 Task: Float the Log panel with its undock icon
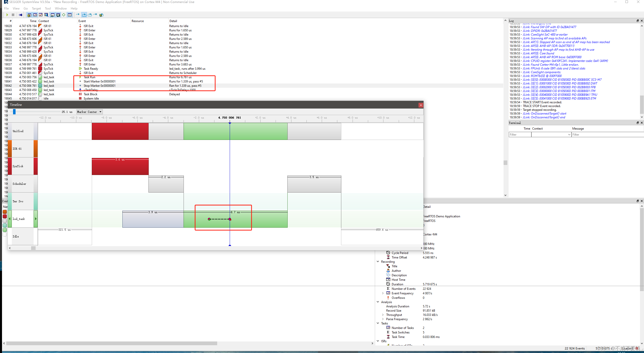pos(637,21)
